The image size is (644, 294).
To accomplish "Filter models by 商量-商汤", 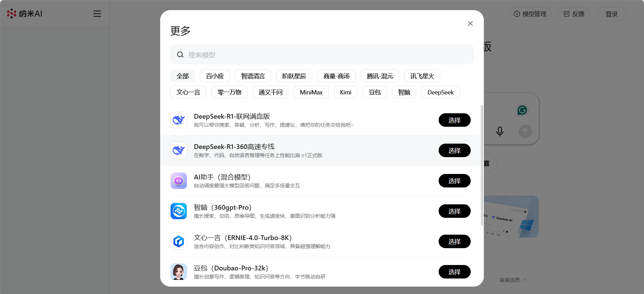I will pyautogui.click(x=336, y=76).
